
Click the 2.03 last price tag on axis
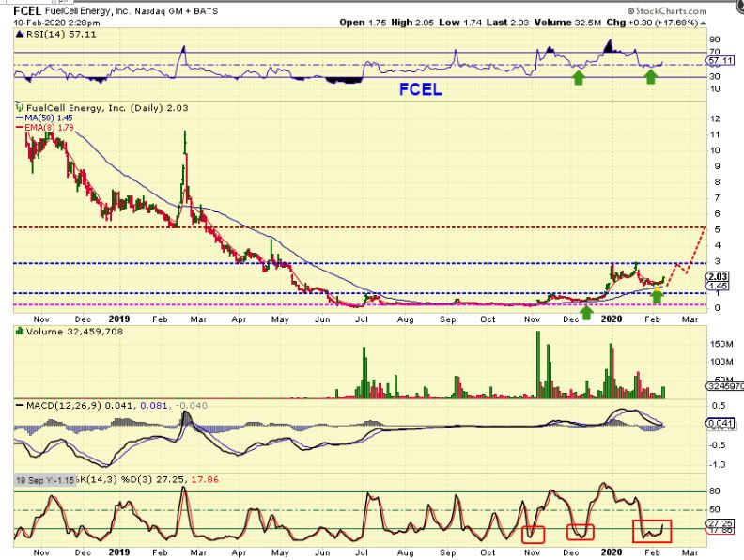[x=717, y=276]
